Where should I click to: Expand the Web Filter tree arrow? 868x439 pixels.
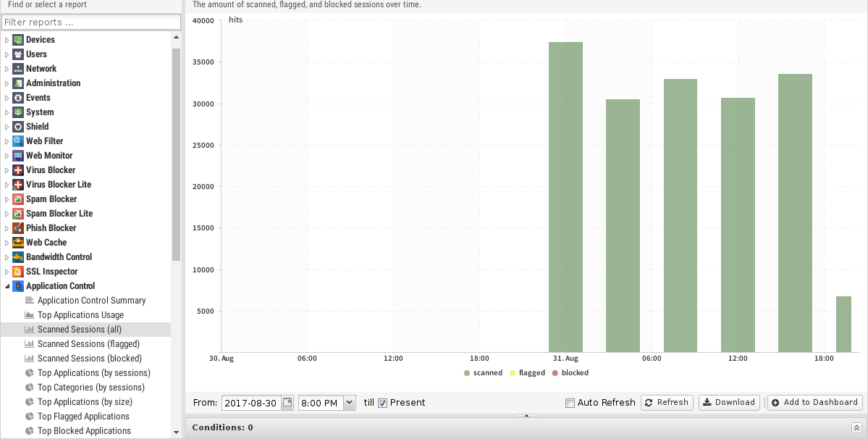7,141
